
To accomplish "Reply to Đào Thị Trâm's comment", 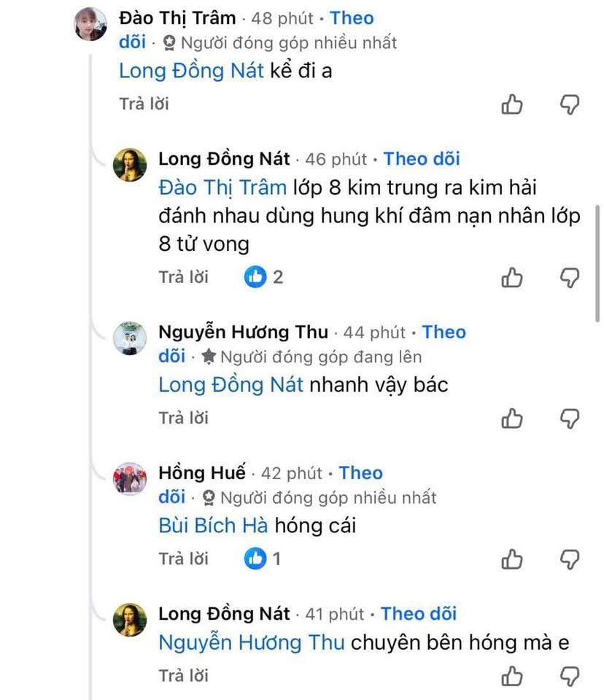I will 144,104.
